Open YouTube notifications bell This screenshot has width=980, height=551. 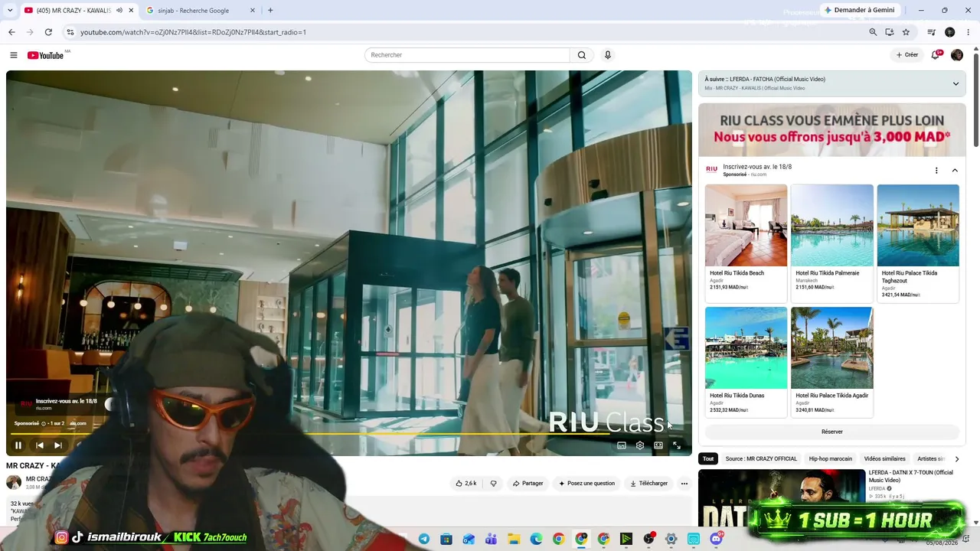coord(935,55)
